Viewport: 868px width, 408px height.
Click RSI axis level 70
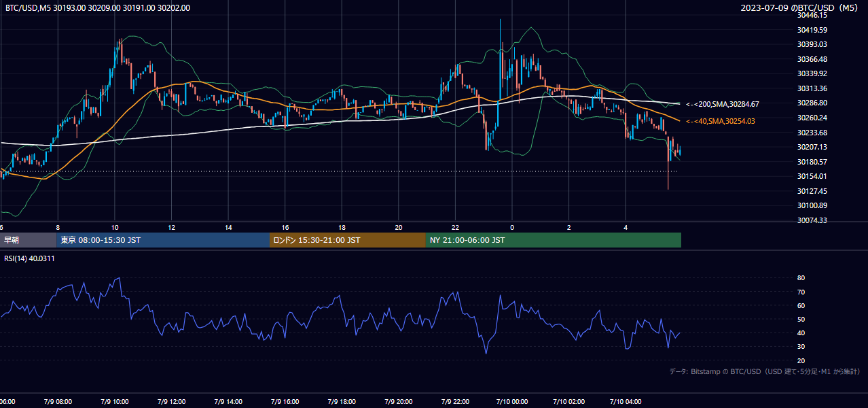(801, 292)
